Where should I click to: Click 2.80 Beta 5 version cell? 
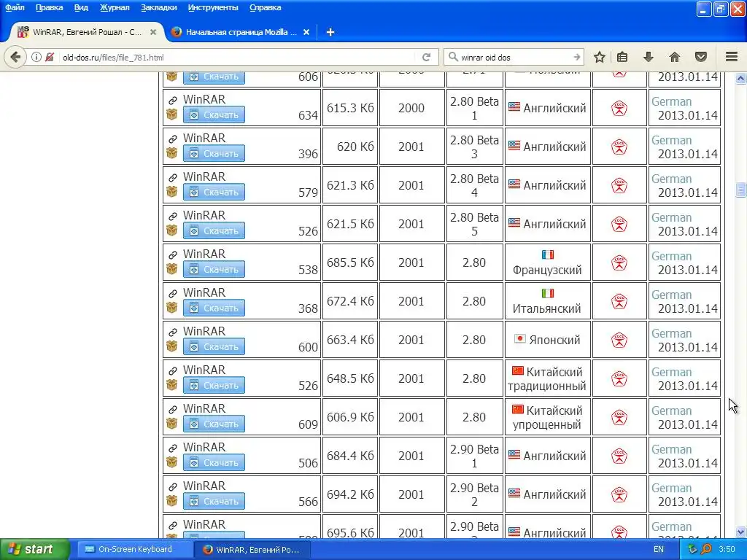click(x=474, y=224)
